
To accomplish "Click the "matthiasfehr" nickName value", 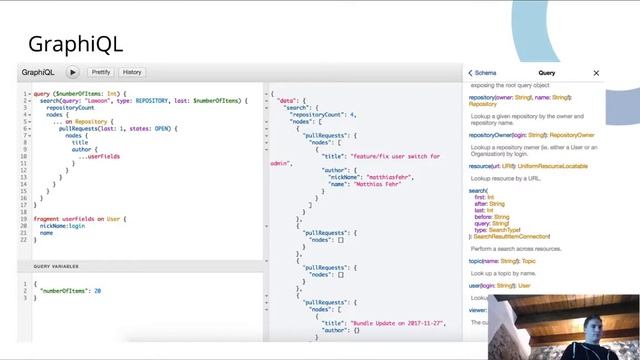I will (390, 177).
